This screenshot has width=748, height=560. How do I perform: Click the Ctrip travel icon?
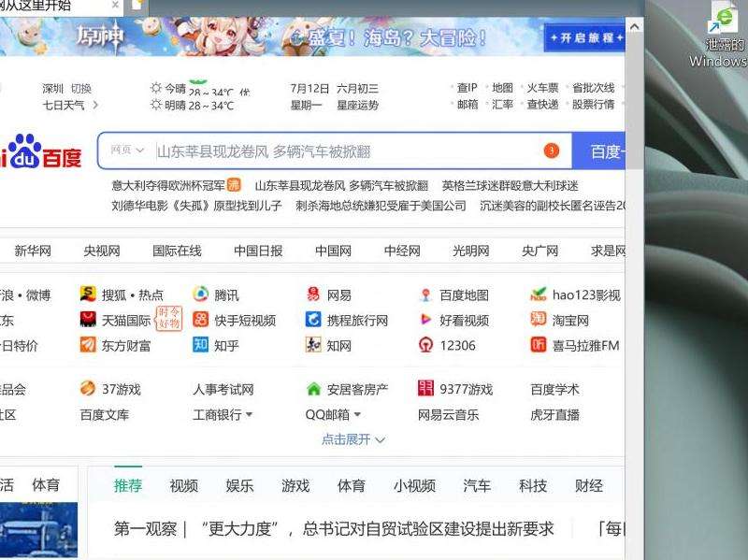[x=313, y=320]
